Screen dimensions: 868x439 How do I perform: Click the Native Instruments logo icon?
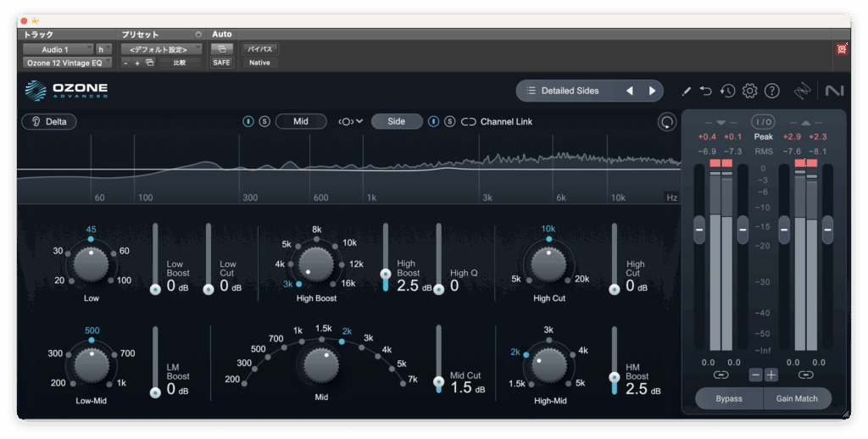[834, 91]
